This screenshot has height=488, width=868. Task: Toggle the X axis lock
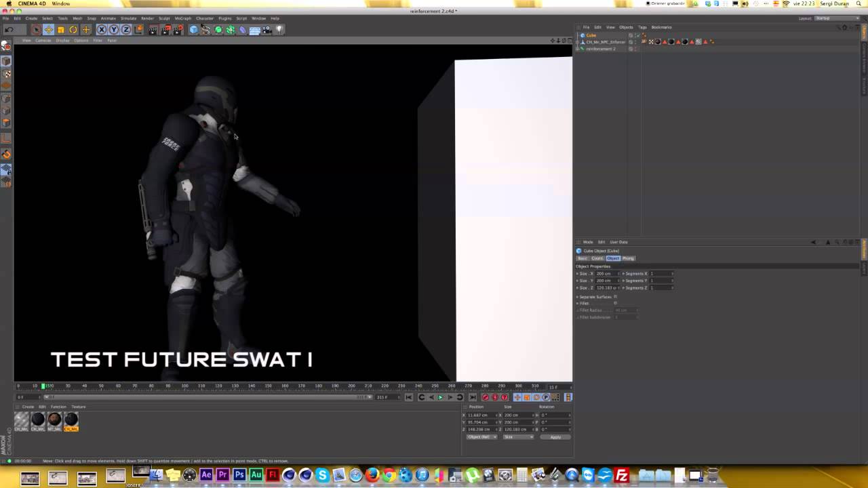tap(102, 30)
